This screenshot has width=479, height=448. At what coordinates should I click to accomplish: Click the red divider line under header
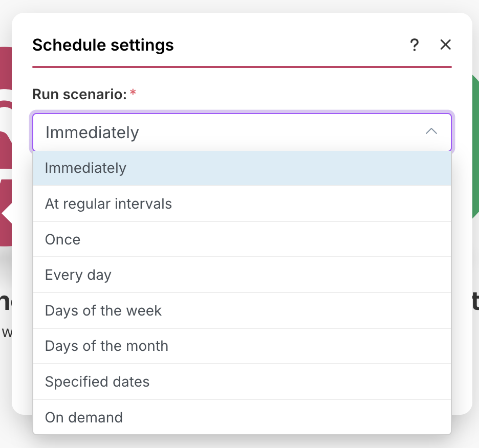pyautogui.click(x=242, y=67)
